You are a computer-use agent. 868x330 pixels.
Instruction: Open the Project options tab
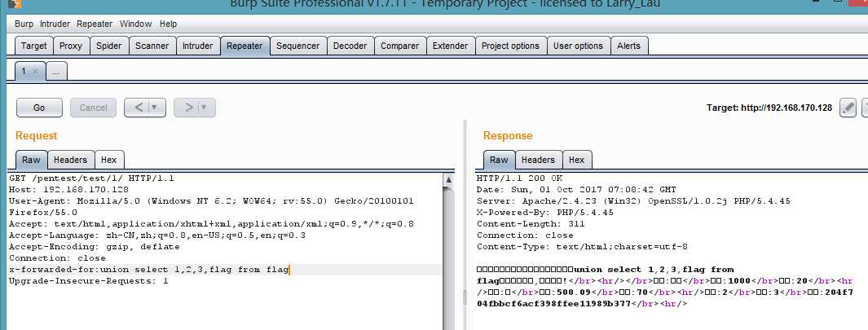click(510, 46)
